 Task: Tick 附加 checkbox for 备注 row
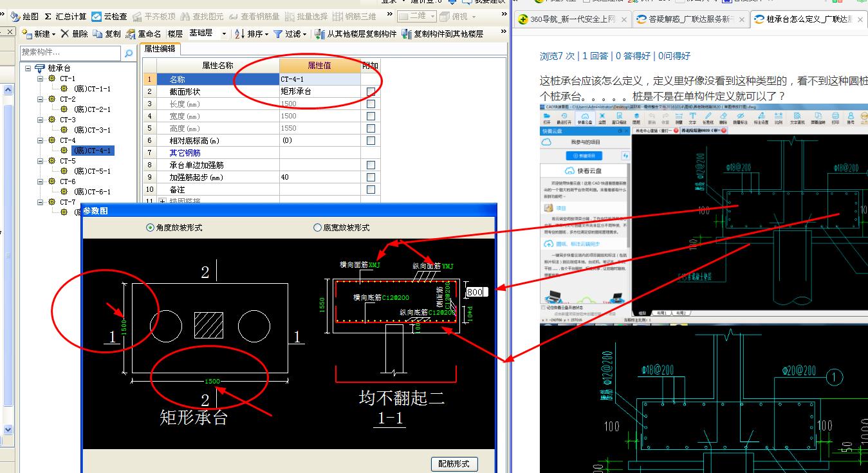coord(371,190)
